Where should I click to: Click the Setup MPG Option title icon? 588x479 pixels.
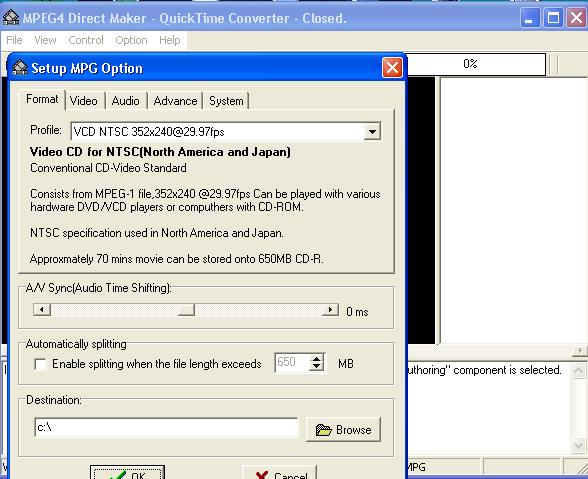coord(20,68)
